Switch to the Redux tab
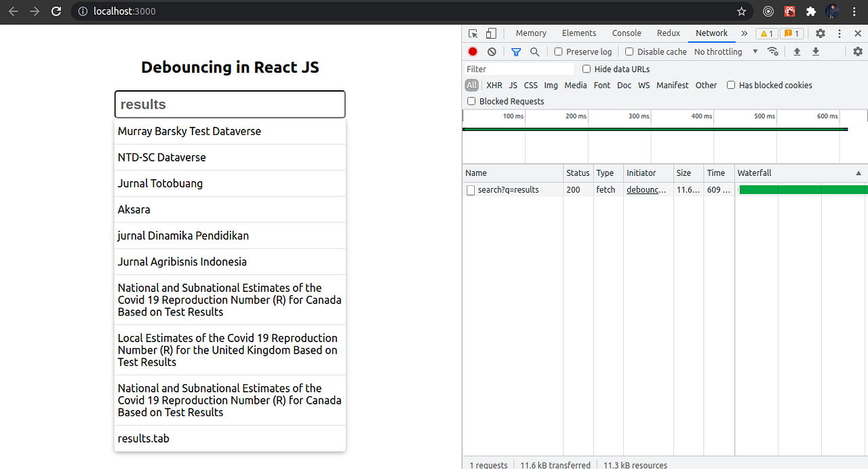This screenshot has height=469, width=868. (668, 33)
